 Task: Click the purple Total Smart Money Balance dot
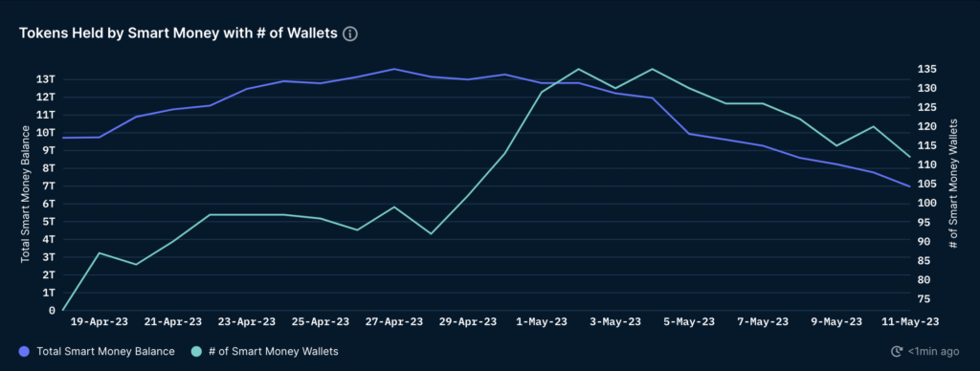24,352
